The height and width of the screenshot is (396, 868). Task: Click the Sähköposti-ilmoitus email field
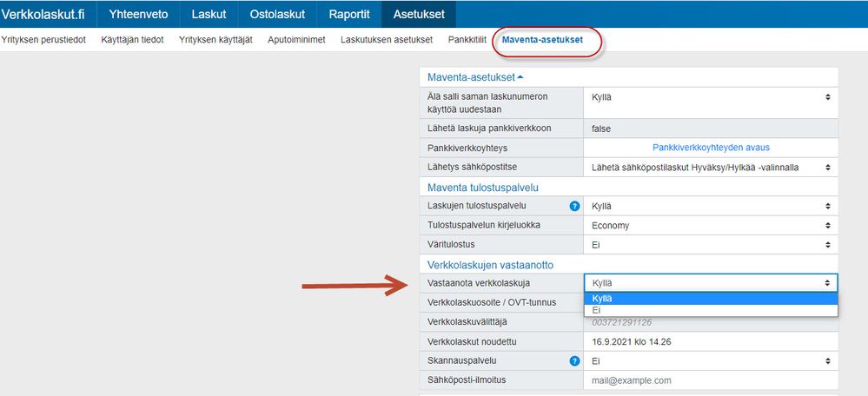(x=711, y=380)
